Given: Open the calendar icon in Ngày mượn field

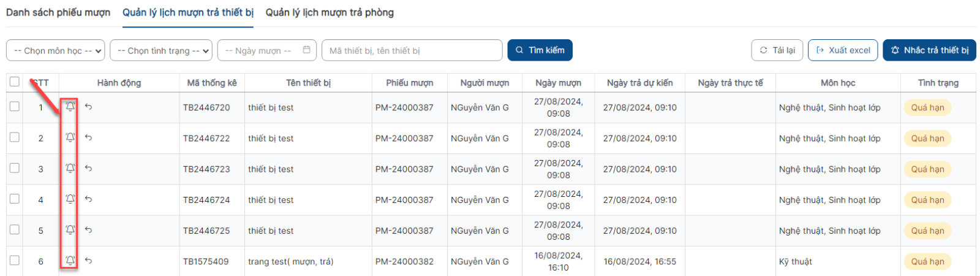Looking at the screenshot, I should [306, 50].
